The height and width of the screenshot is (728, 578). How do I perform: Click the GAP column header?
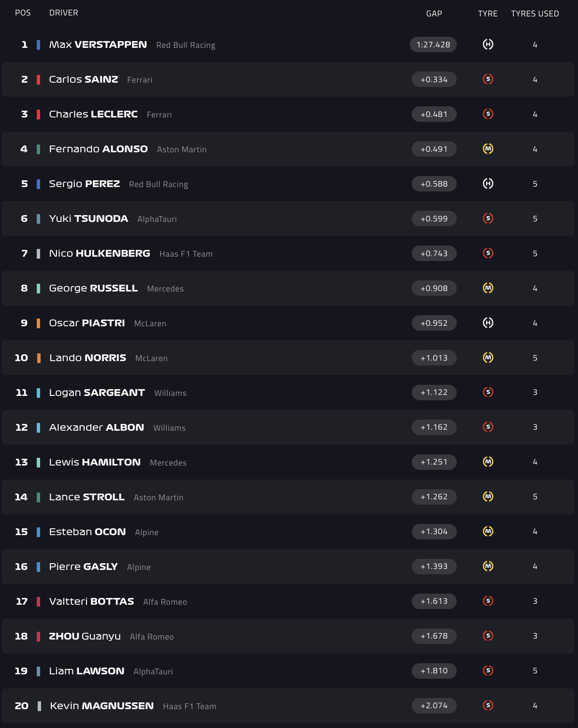(434, 14)
